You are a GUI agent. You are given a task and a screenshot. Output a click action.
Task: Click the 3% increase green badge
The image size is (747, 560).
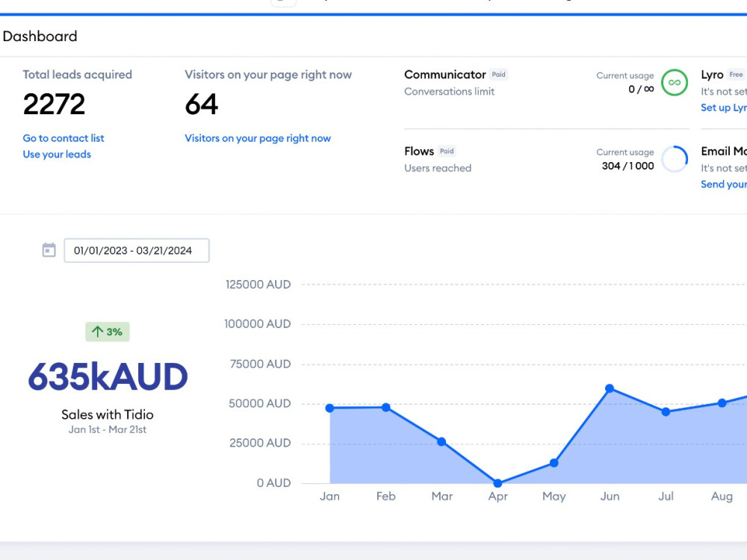[107, 332]
